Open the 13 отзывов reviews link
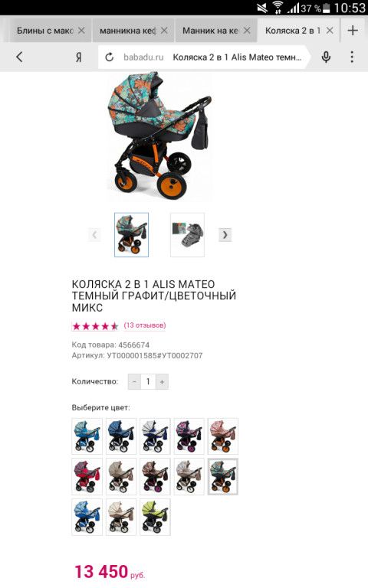This screenshot has height=588, width=368. [145, 325]
